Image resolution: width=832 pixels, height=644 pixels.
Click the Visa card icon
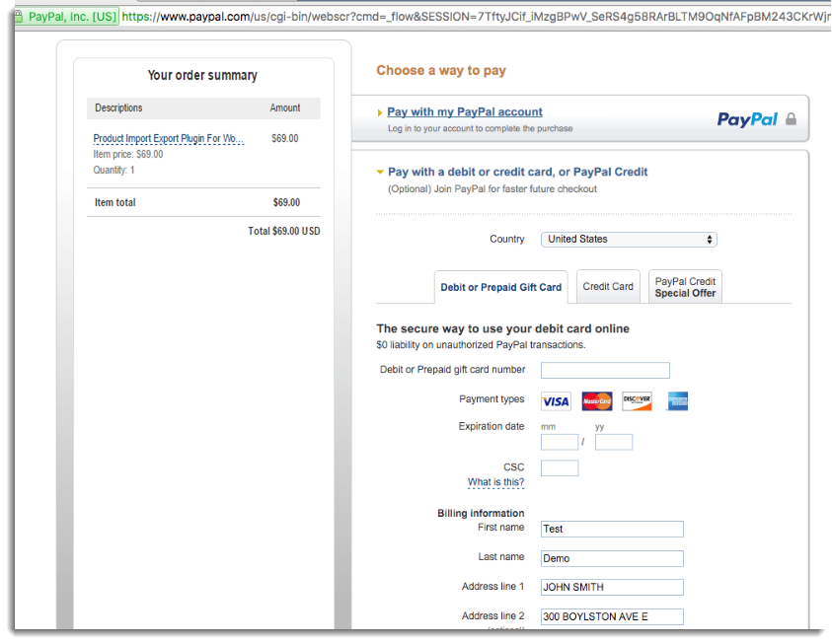point(556,401)
